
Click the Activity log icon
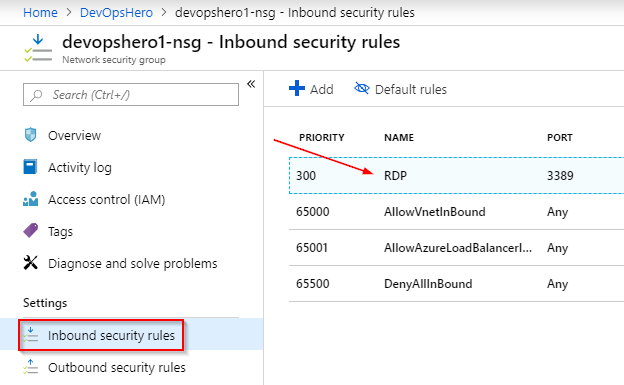click(30, 167)
